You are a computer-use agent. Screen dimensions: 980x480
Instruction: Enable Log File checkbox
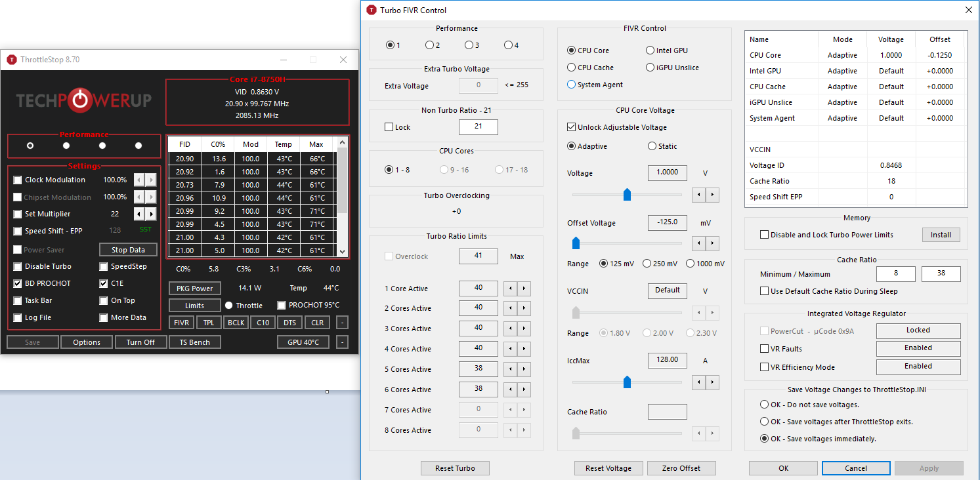pos(18,317)
